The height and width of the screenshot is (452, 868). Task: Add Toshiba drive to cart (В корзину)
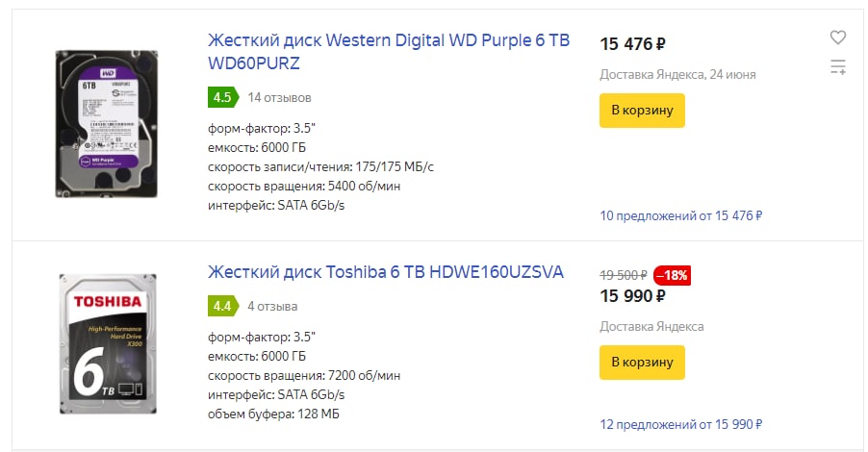pos(642,363)
